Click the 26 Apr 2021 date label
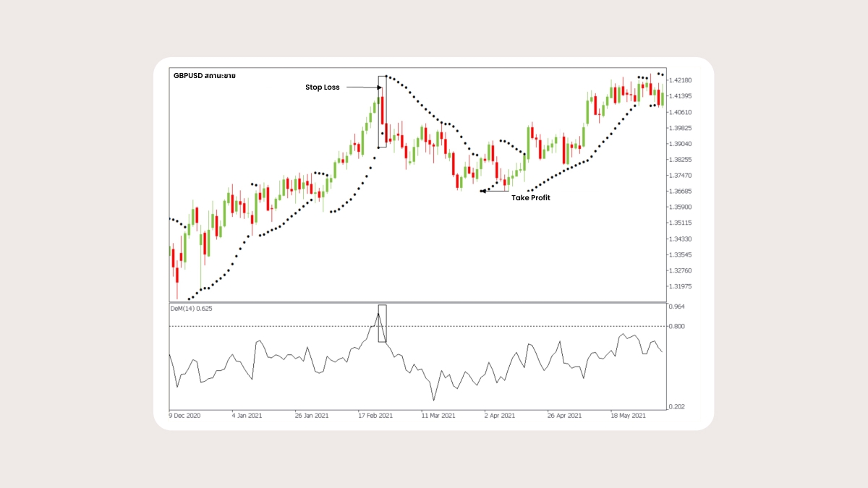The image size is (868, 488). tap(564, 416)
